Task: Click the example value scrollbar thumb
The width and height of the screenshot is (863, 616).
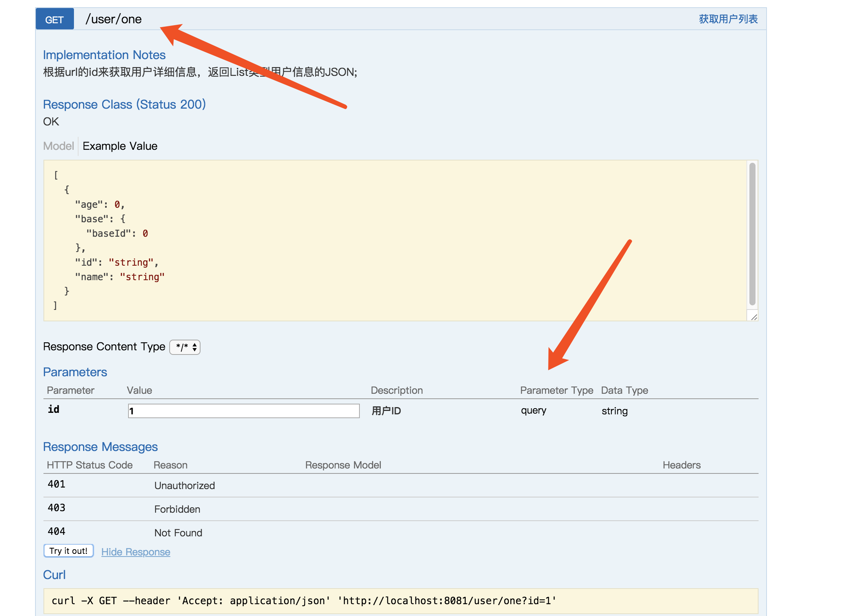Action: click(x=752, y=234)
